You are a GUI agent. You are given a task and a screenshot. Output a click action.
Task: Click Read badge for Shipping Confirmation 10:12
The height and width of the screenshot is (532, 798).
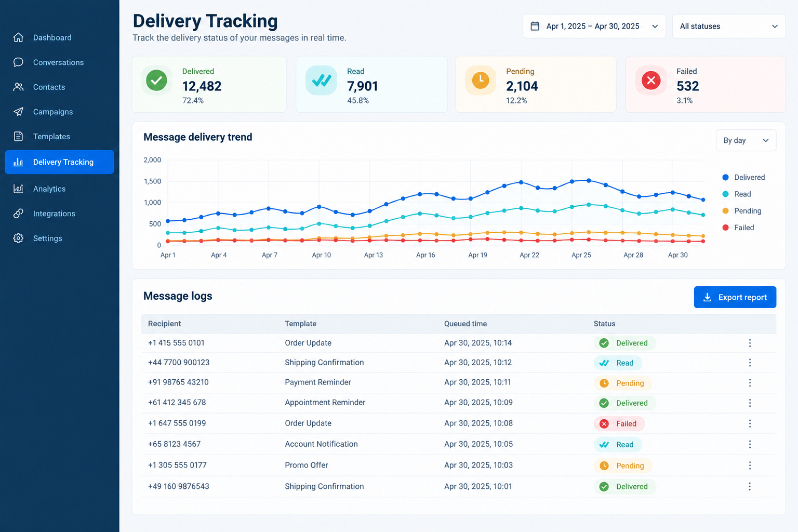pos(618,363)
